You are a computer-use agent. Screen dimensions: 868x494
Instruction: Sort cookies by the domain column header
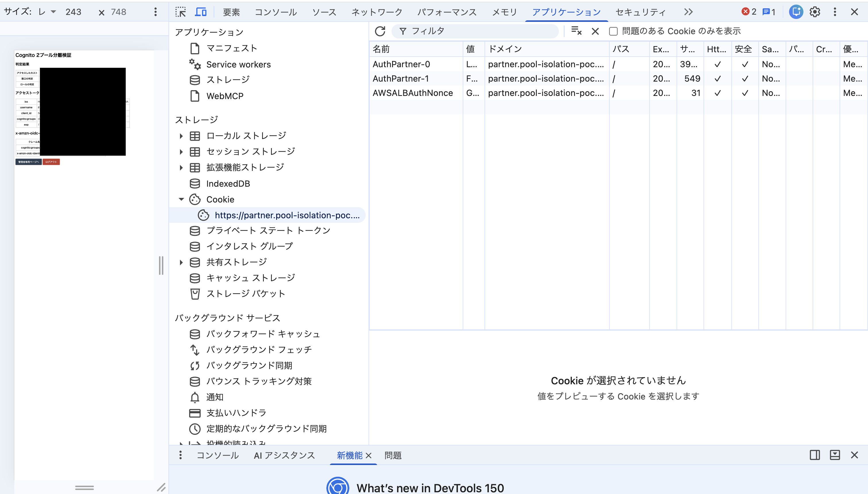coord(547,49)
